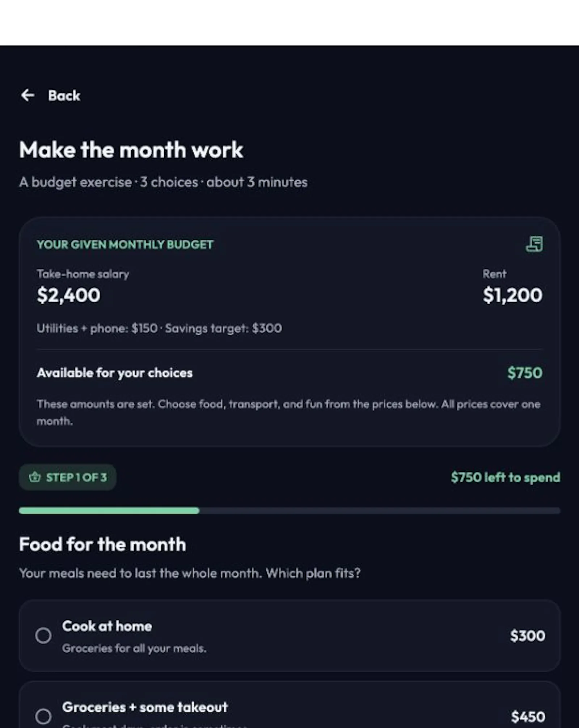Click the Available for your choices row
The width and height of the screenshot is (579, 728).
tap(289, 373)
